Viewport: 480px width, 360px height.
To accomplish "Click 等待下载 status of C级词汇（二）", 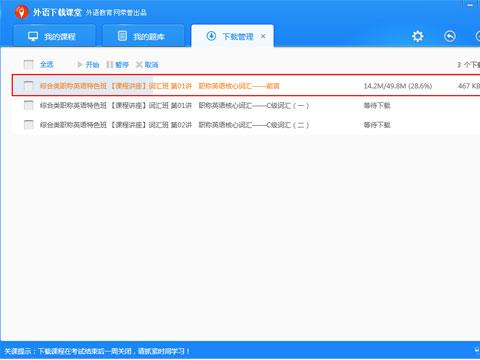I will pyautogui.click(x=377, y=125).
